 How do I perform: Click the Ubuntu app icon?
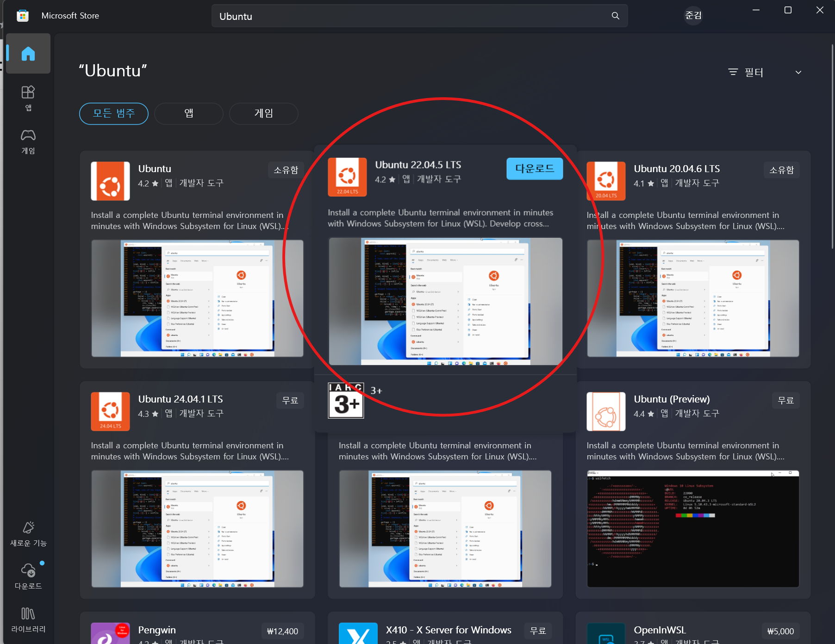click(110, 181)
